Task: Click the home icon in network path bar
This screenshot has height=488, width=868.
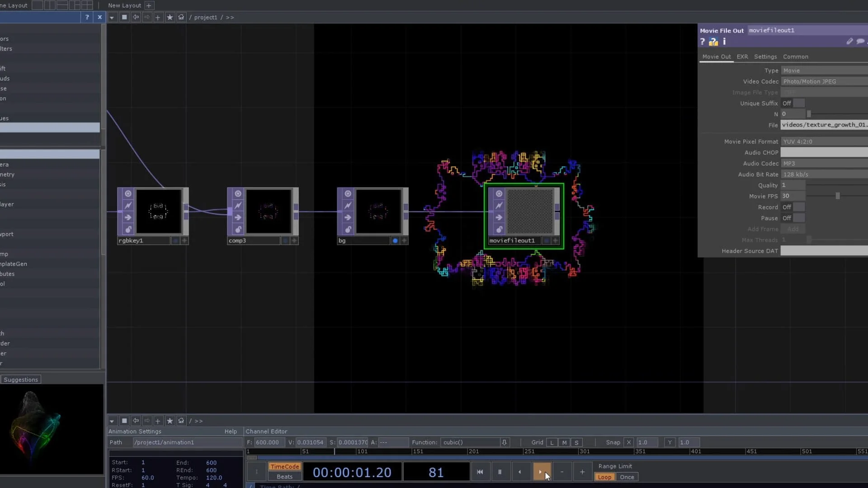Action: 181,17
